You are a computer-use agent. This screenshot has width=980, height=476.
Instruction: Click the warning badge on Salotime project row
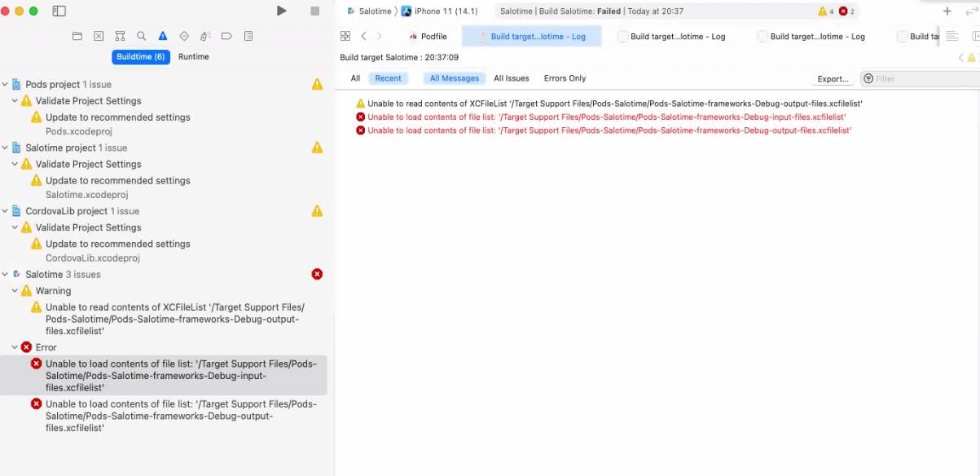click(x=317, y=148)
